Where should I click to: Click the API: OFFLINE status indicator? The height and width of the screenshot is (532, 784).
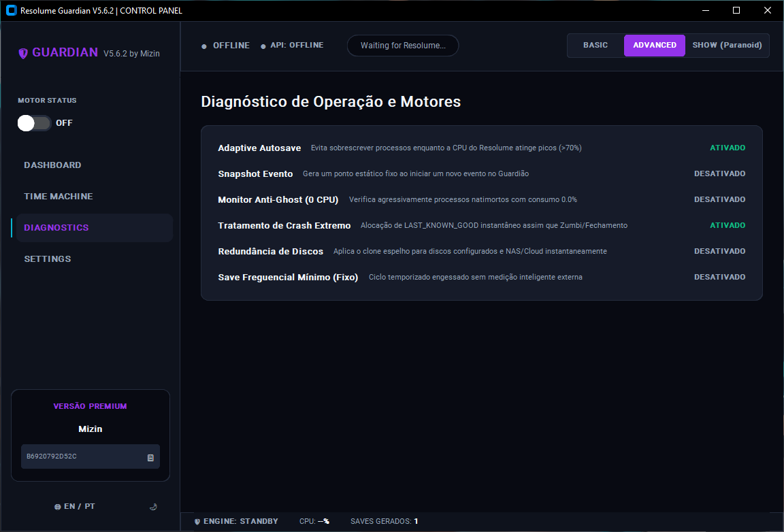(x=292, y=46)
